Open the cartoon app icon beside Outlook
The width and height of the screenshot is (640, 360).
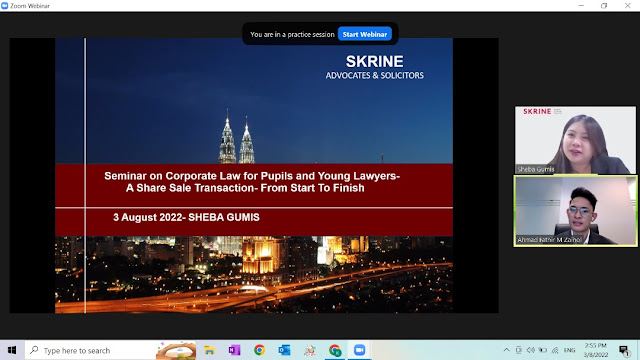[309, 350]
